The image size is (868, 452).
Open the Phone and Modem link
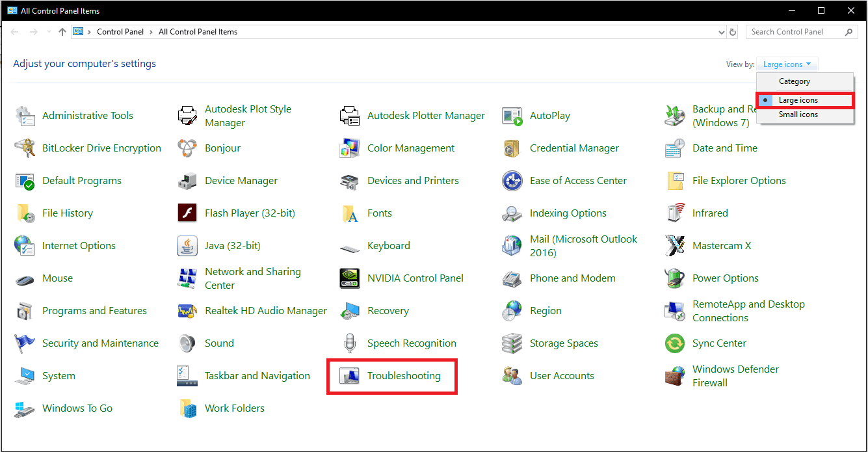pyautogui.click(x=573, y=278)
